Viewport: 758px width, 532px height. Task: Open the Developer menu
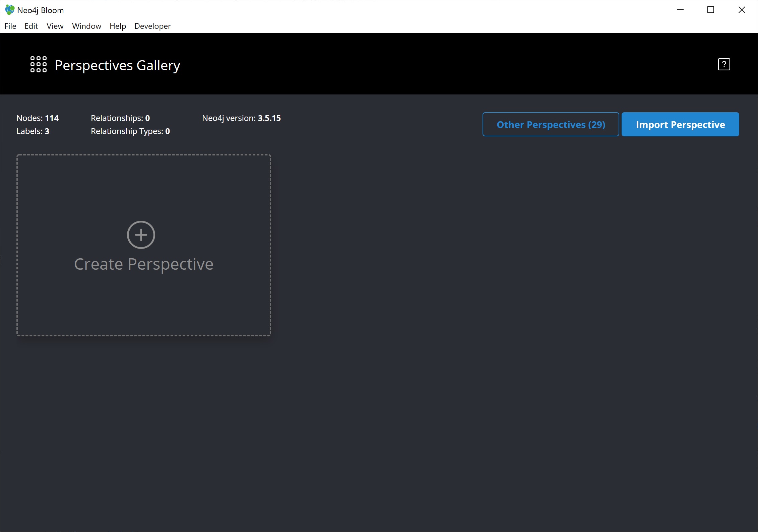pos(152,26)
